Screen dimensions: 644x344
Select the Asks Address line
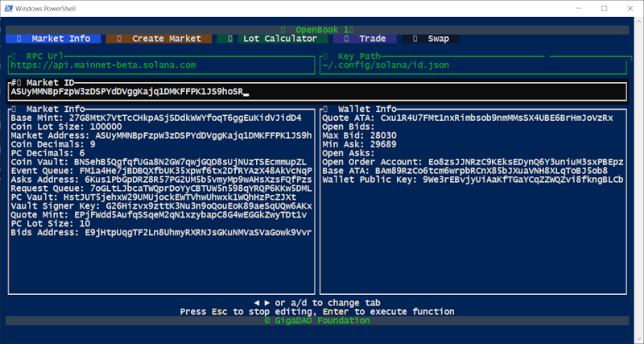pyautogui.click(x=162, y=180)
